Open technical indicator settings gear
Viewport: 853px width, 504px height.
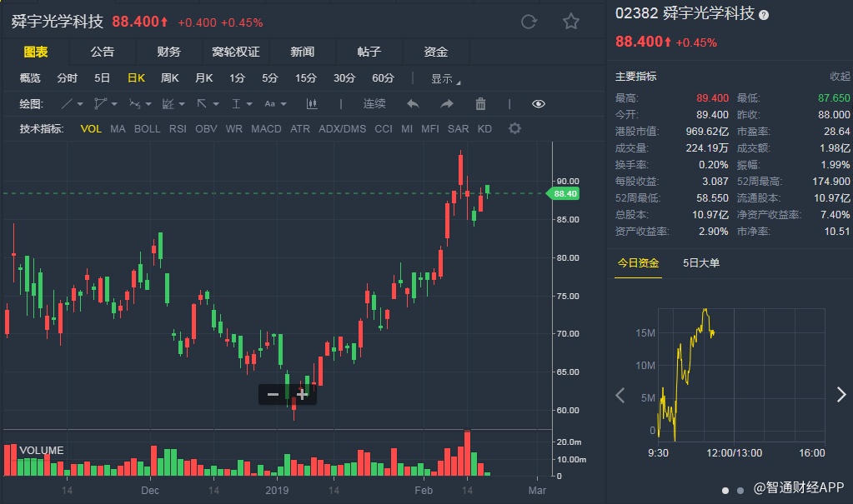click(x=514, y=128)
